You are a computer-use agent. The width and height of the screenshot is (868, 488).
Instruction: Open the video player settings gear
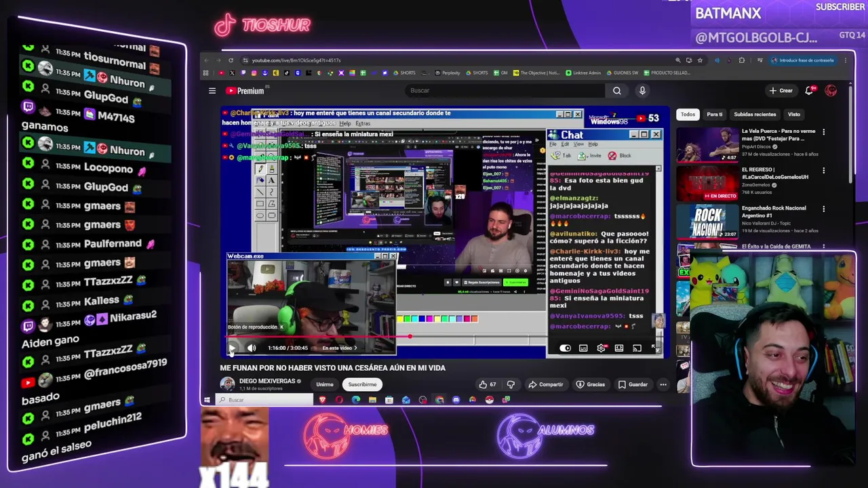click(x=601, y=348)
